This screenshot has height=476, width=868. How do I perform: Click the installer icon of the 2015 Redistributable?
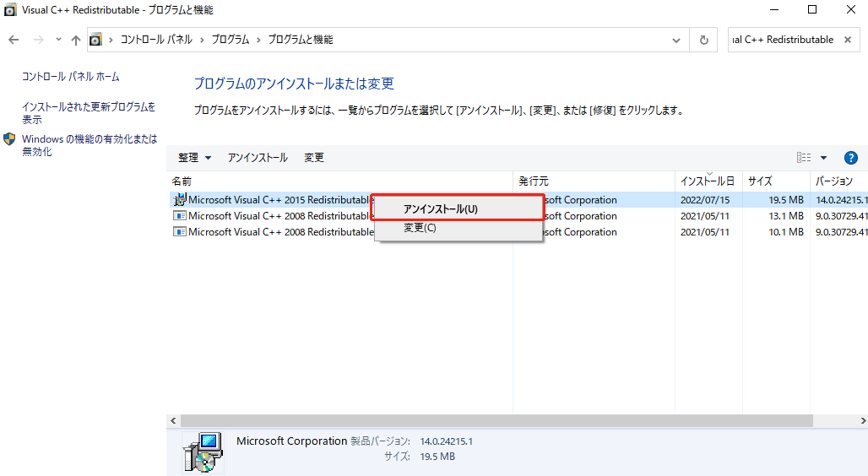tap(179, 199)
